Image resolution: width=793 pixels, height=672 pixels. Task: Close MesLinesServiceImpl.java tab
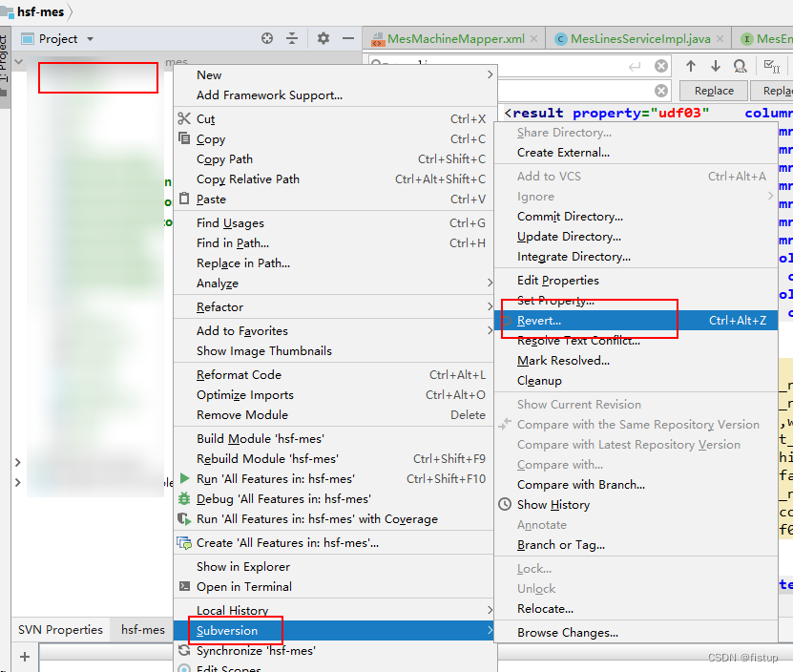coord(720,38)
